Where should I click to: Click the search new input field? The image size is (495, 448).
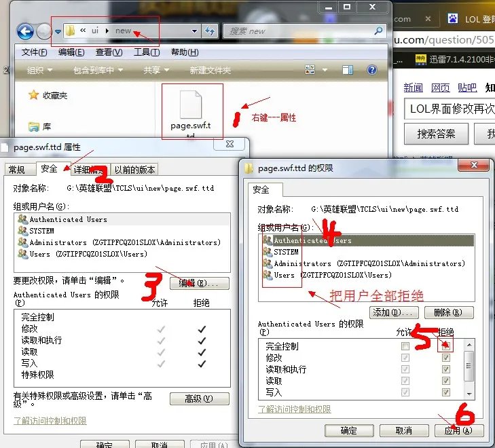tap(298, 31)
